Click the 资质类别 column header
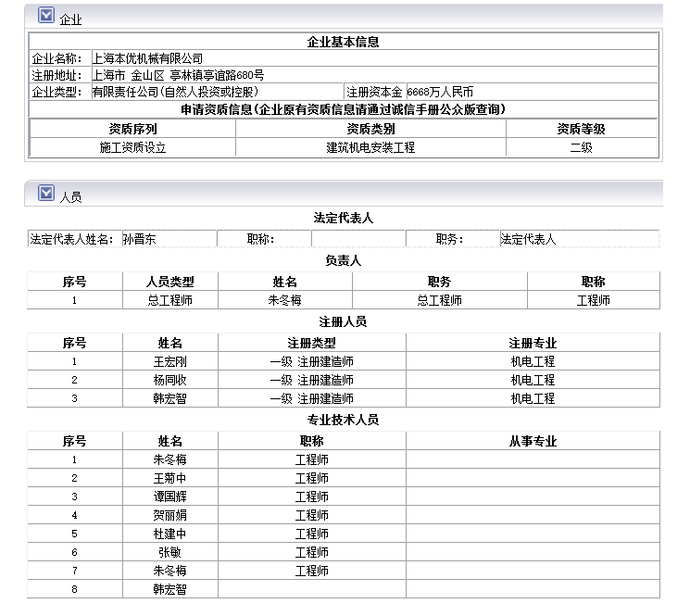This screenshot has height=616, width=690. (370, 129)
